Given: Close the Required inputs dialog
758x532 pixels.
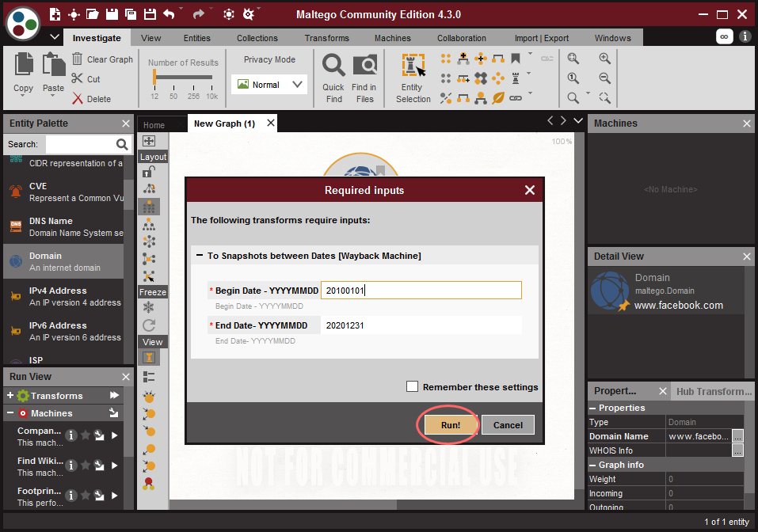Looking at the screenshot, I should click(530, 190).
